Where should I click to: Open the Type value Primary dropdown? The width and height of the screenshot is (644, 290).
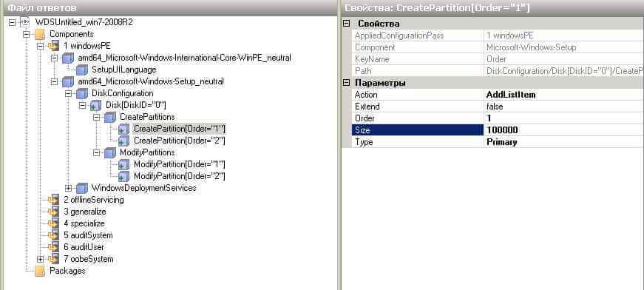(564, 142)
